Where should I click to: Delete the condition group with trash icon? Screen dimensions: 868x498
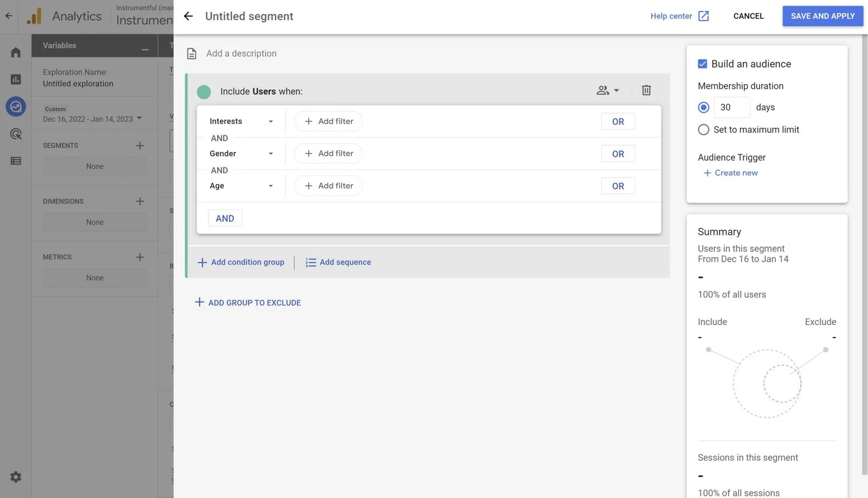point(646,90)
